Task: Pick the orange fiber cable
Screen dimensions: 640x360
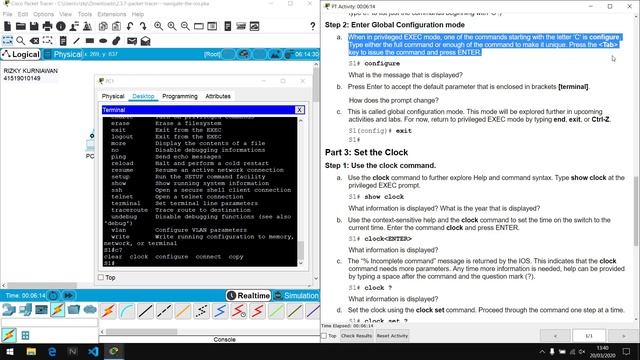Action: coord(183,311)
